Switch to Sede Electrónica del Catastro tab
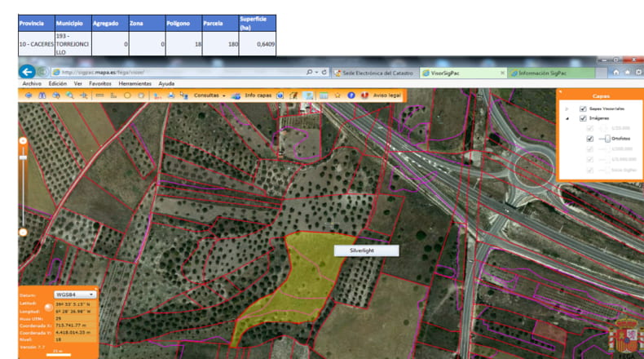Viewport: 644px width, 359px height. [374, 73]
